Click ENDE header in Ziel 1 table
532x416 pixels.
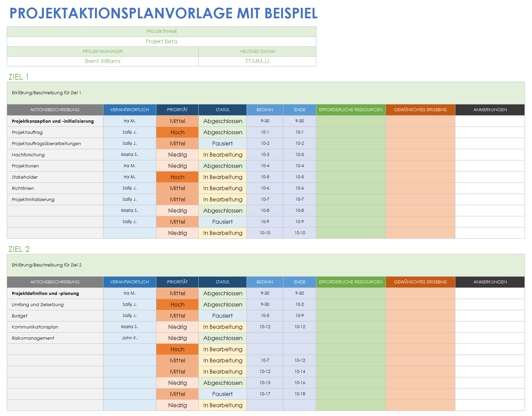click(x=300, y=110)
